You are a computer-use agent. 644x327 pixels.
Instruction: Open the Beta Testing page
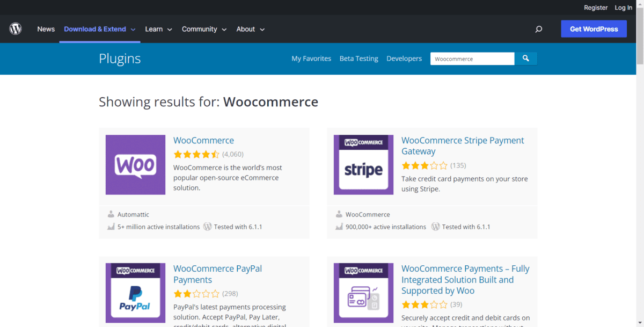pyautogui.click(x=359, y=59)
